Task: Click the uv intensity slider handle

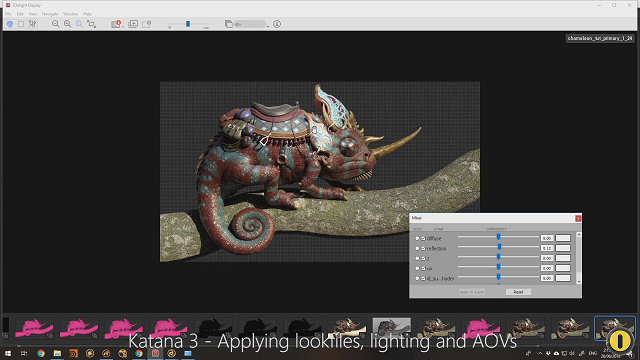Action: pyautogui.click(x=498, y=267)
